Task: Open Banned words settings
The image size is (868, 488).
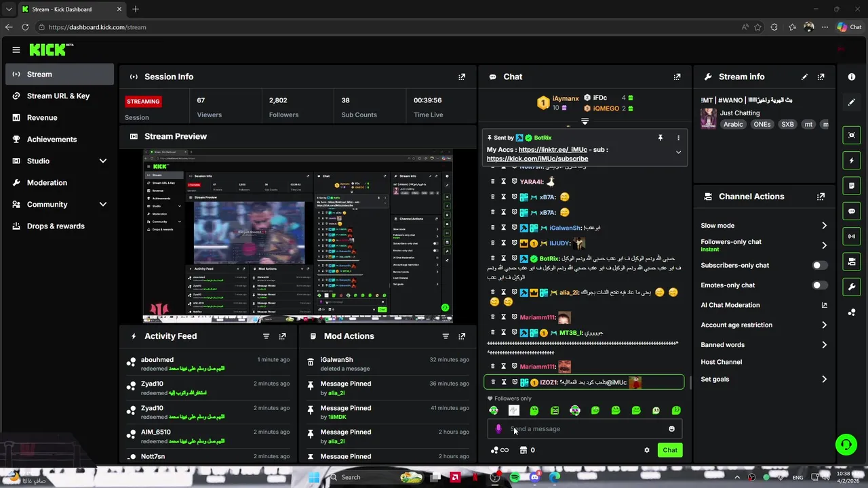Action: coord(764,345)
